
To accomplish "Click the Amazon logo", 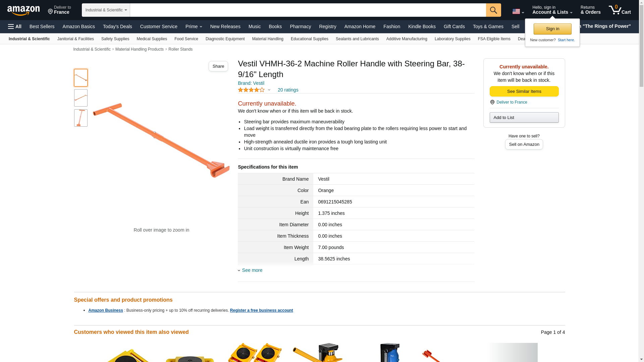I will coord(23,10).
